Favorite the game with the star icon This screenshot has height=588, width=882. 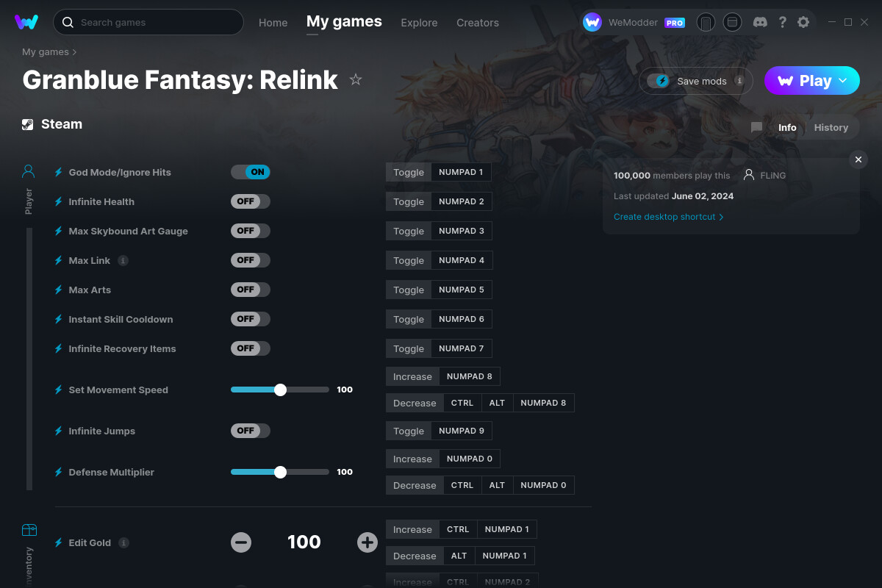point(356,79)
